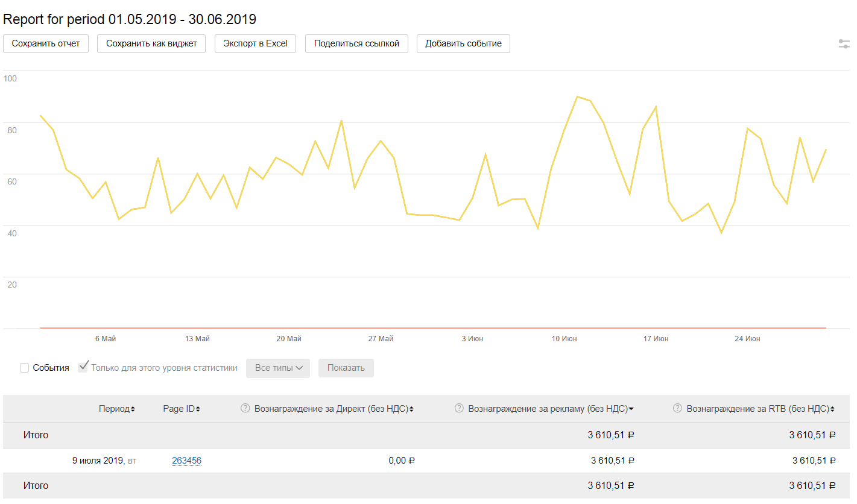
Task: Enable the События checkbox
Action: pyautogui.click(x=25, y=368)
